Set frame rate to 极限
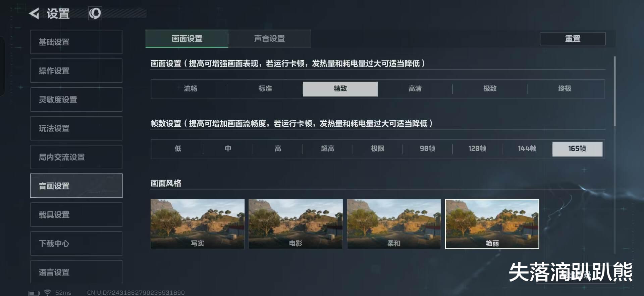 pos(377,149)
